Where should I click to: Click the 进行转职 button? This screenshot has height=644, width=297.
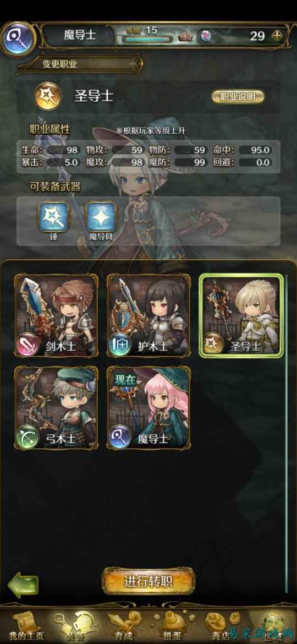(148, 581)
